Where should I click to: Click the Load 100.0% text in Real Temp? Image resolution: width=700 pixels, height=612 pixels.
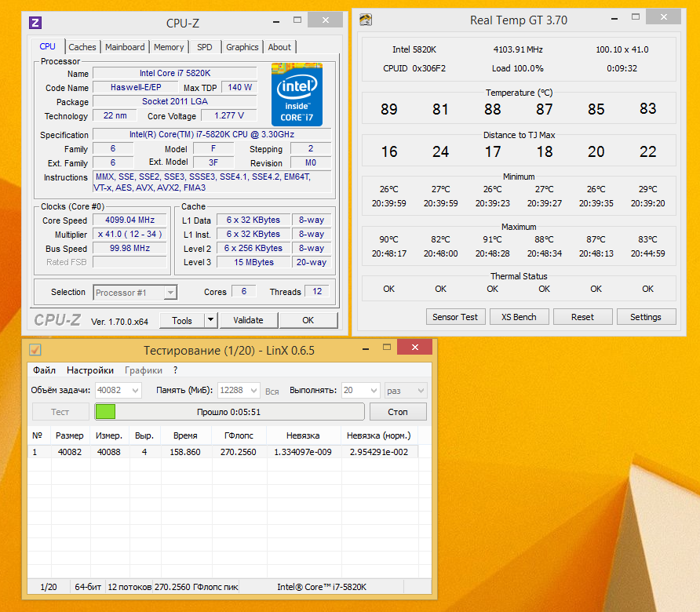click(518, 68)
